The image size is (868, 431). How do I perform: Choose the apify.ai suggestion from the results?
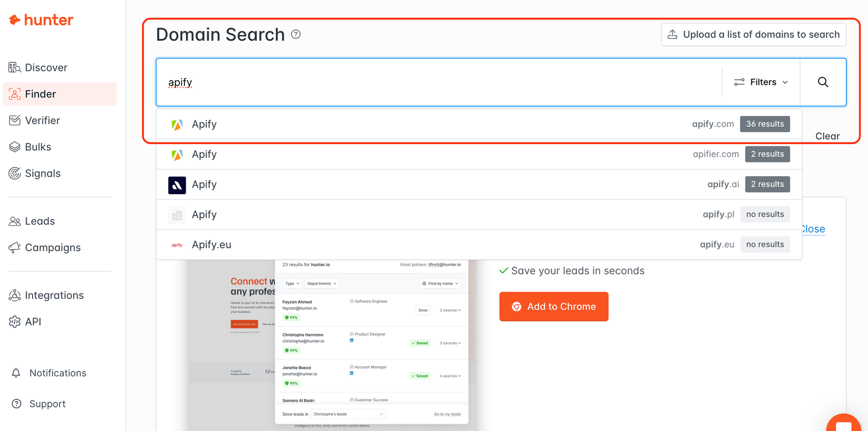[x=477, y=184]
